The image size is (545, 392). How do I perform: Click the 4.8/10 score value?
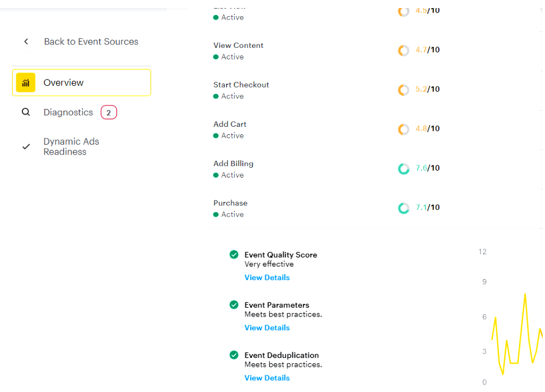click(427, 129)
